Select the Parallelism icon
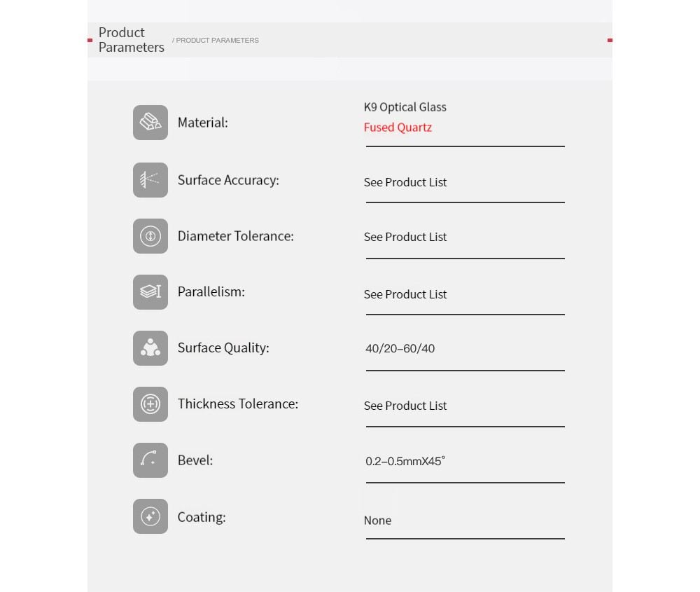The image size is (700, 592). click(150, 292)
